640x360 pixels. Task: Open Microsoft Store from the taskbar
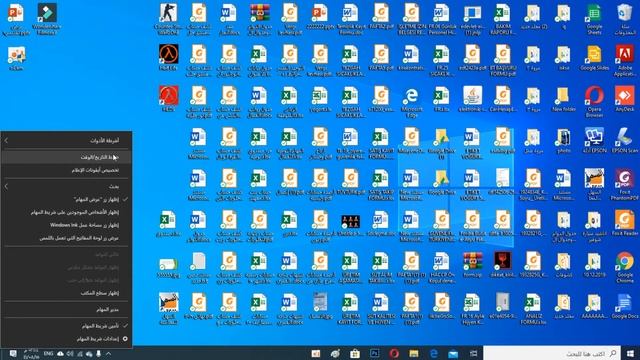point(355,353)
